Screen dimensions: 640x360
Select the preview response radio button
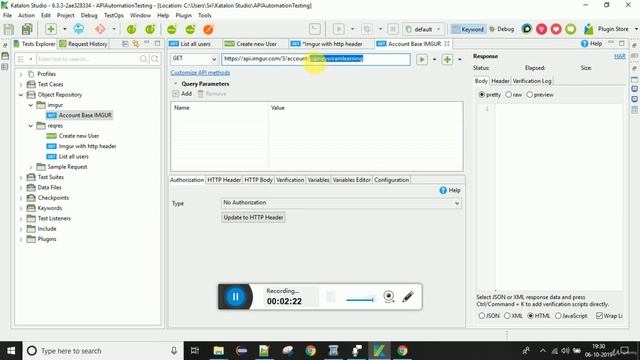click(x=529, y=95)
